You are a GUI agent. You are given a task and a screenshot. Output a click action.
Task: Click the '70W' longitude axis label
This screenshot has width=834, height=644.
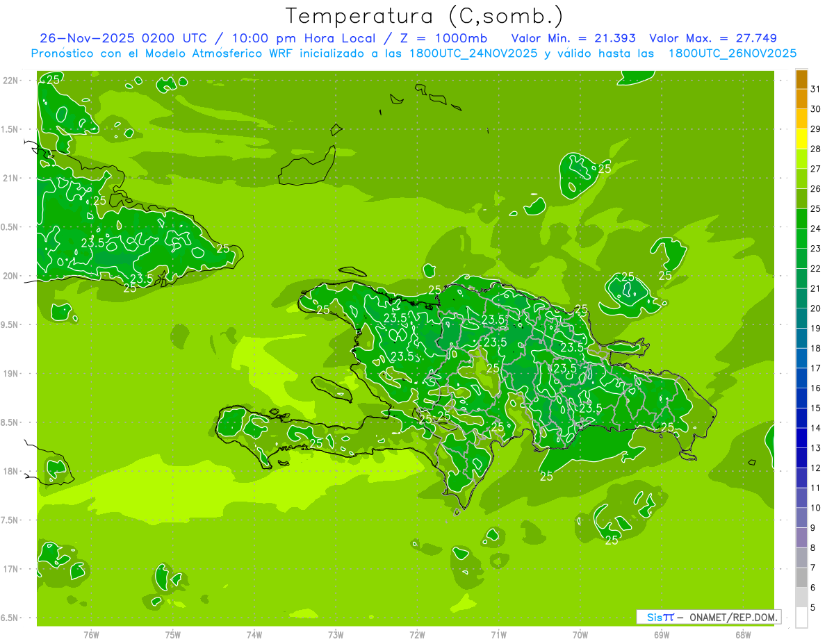pyautogui.click(x=580, y=634)
